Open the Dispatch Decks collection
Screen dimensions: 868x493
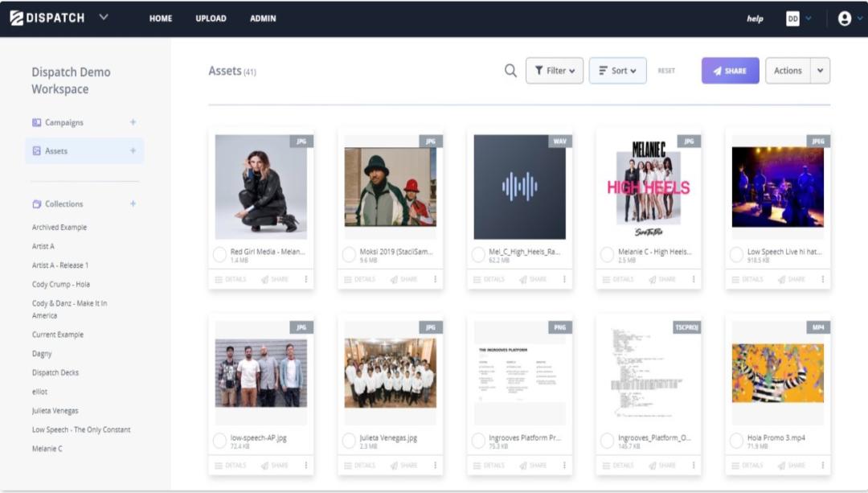click(x=55, y=372)
